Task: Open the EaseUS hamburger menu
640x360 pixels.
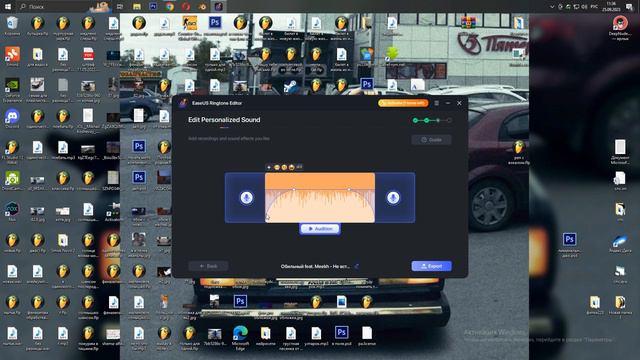Action: point(436,103)
